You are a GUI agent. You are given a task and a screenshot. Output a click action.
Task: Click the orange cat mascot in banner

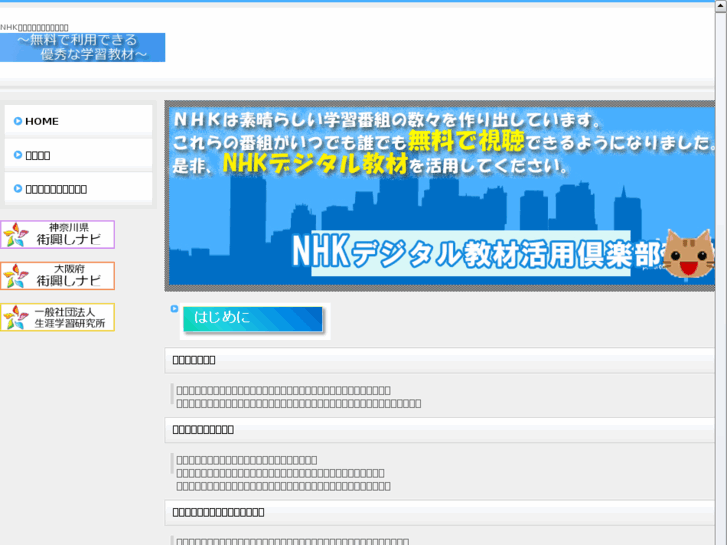pos(689,253)
